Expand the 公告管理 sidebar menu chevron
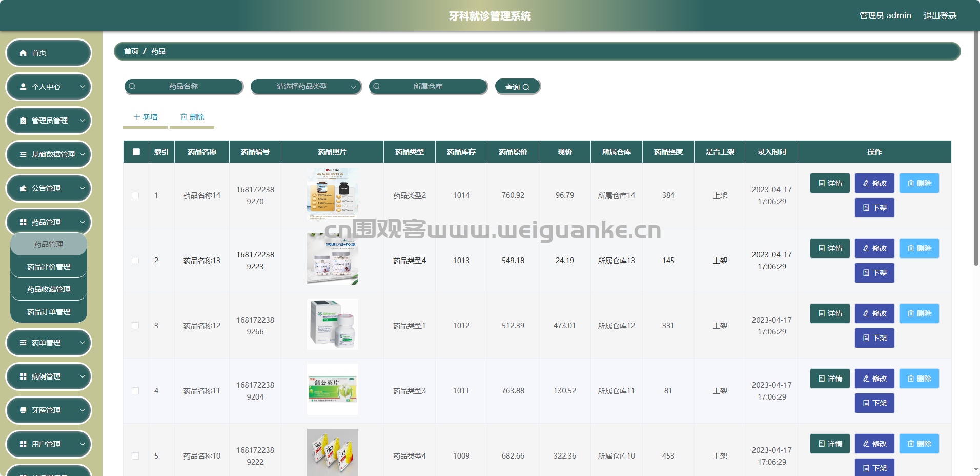Screen dimensions: 980x476 point(83,188)
